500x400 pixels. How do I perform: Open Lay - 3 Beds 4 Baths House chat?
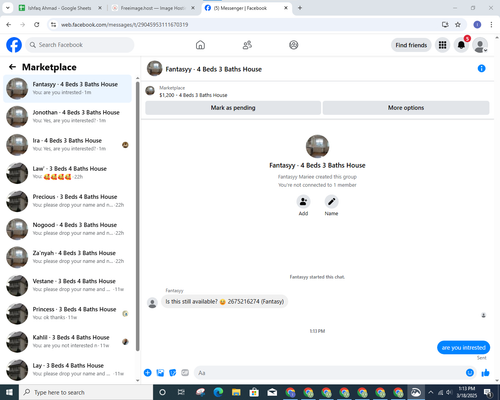tap(67, 369)
